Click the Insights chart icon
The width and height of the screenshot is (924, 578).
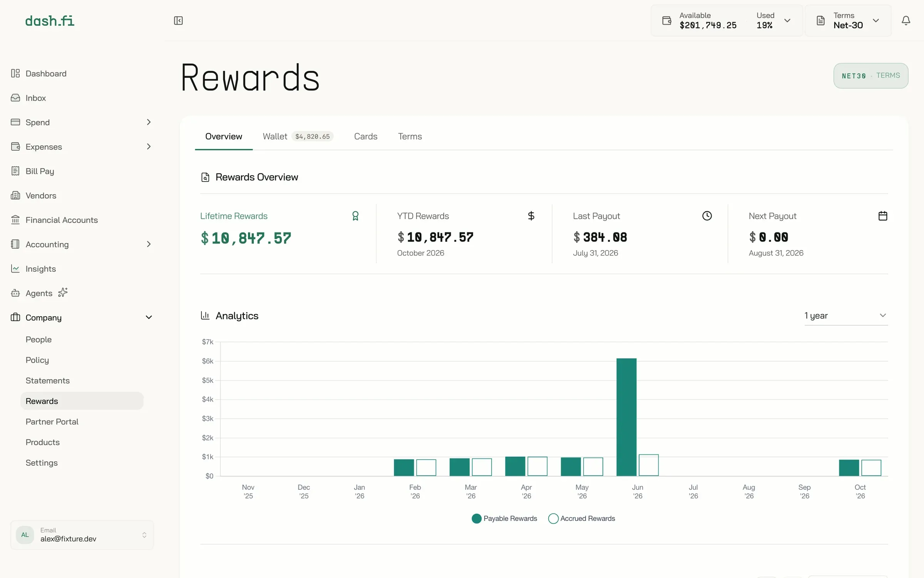pyautogui.click(x=15, y=269)
